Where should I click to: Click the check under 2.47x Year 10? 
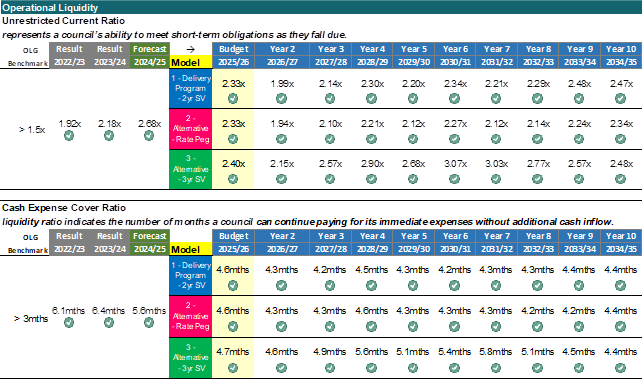(620, 98)
